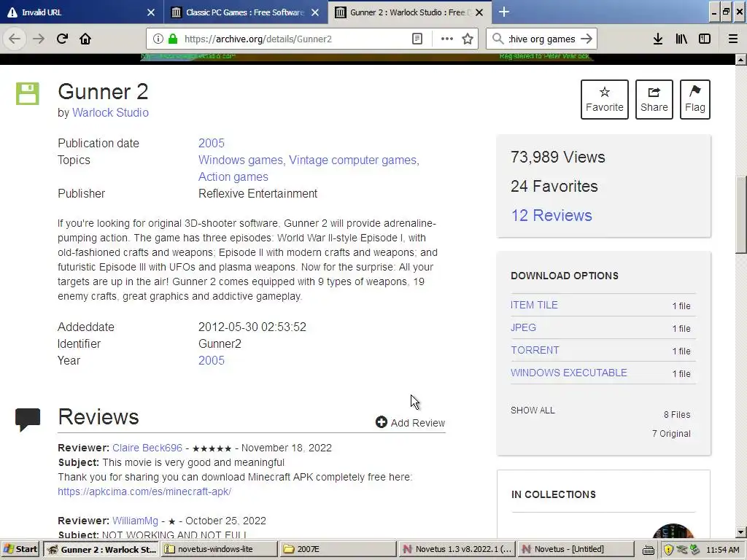Image resolution: width=747 pixels, height=560 pixels.
Task: Download the ITEM TILE file
Action: 534,305
